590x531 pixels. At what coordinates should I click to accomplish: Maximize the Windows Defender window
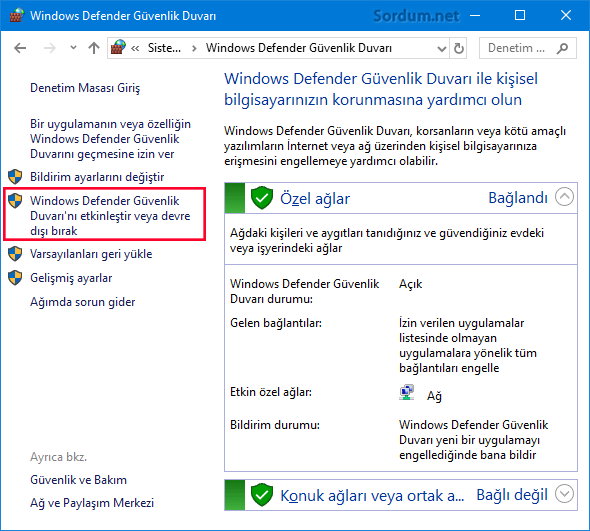pos(520,15)
